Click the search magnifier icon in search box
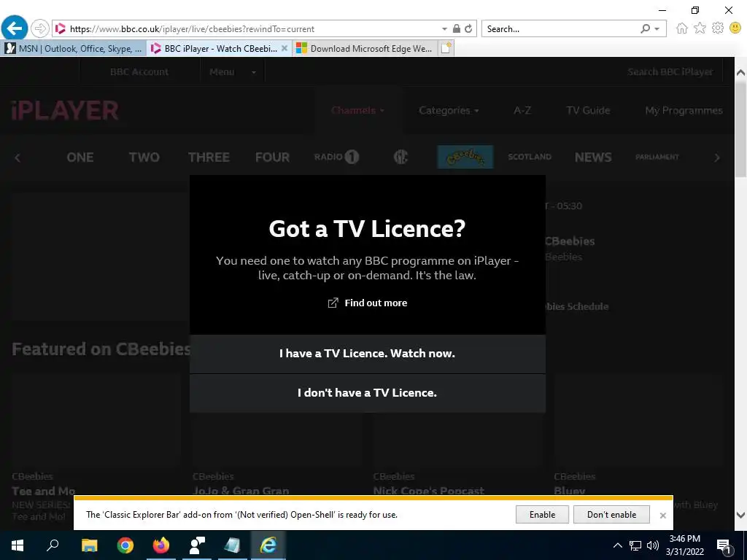 pyautogui.click(x=645, y=28)
